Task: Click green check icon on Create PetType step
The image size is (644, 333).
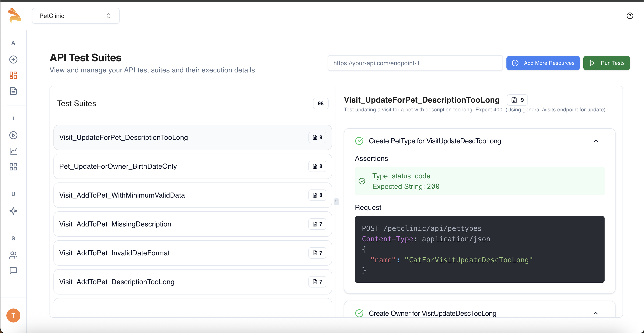Action: point(359,141)
